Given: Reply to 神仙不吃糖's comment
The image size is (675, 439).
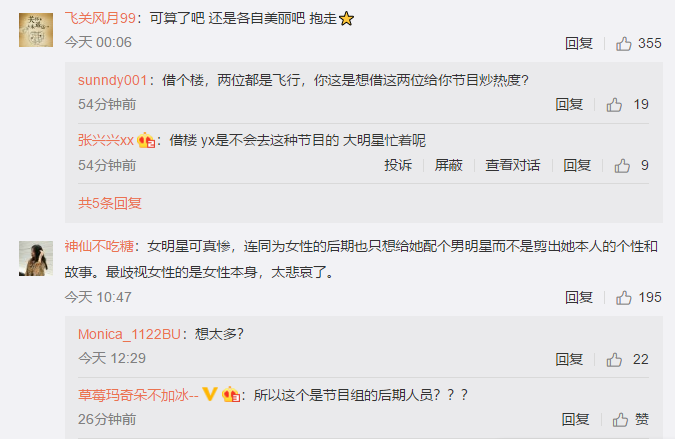Looking at the screenshot, I should click(579, 297).
